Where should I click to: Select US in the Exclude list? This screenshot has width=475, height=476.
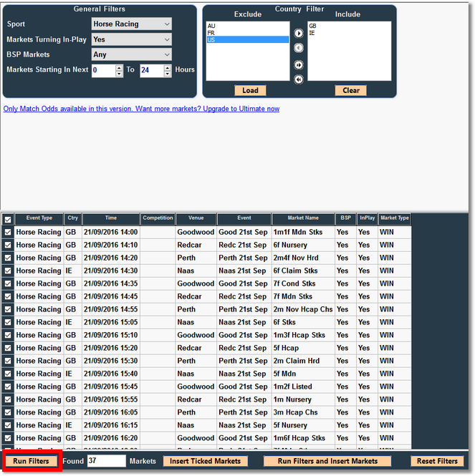[247, 40]
